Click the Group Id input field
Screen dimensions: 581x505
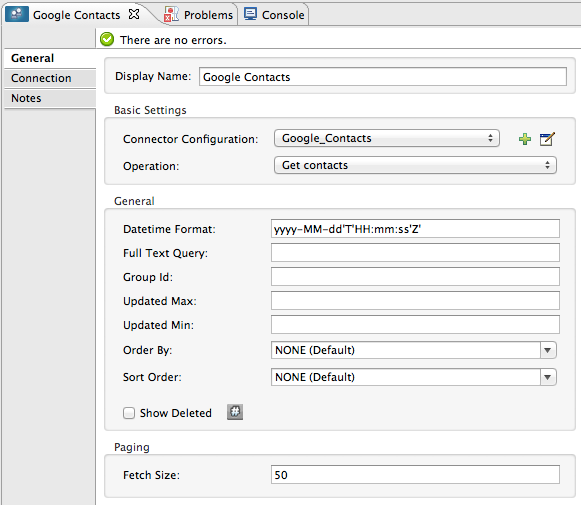coord(415,277)
